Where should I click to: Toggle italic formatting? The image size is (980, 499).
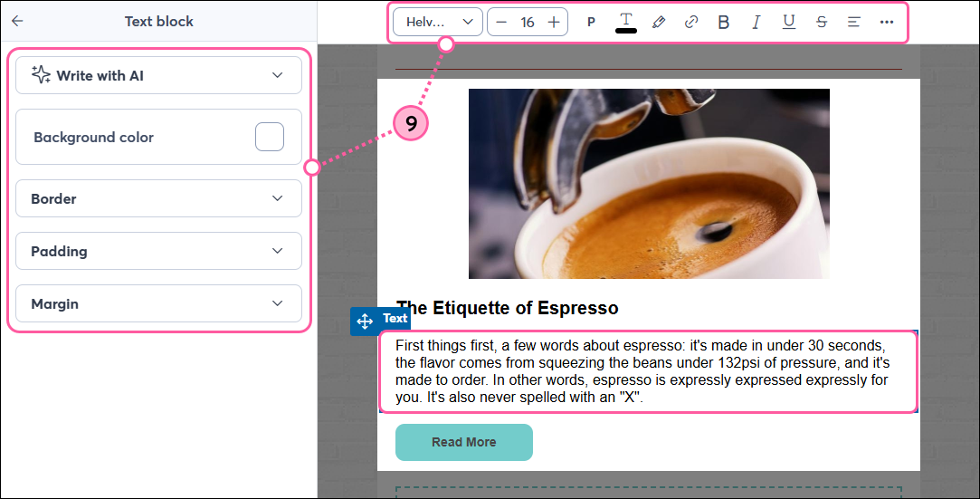pyautogui.click(x=756, y=22)
